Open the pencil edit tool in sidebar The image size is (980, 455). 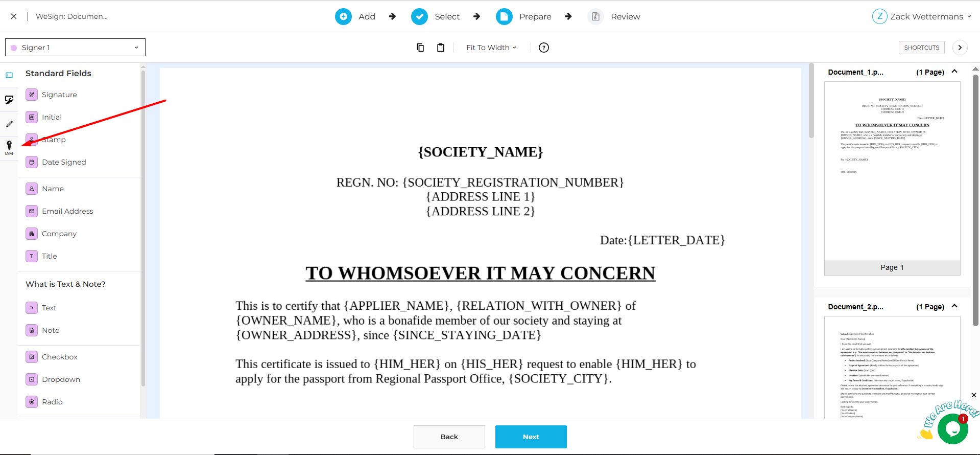[x=9, y=124]
